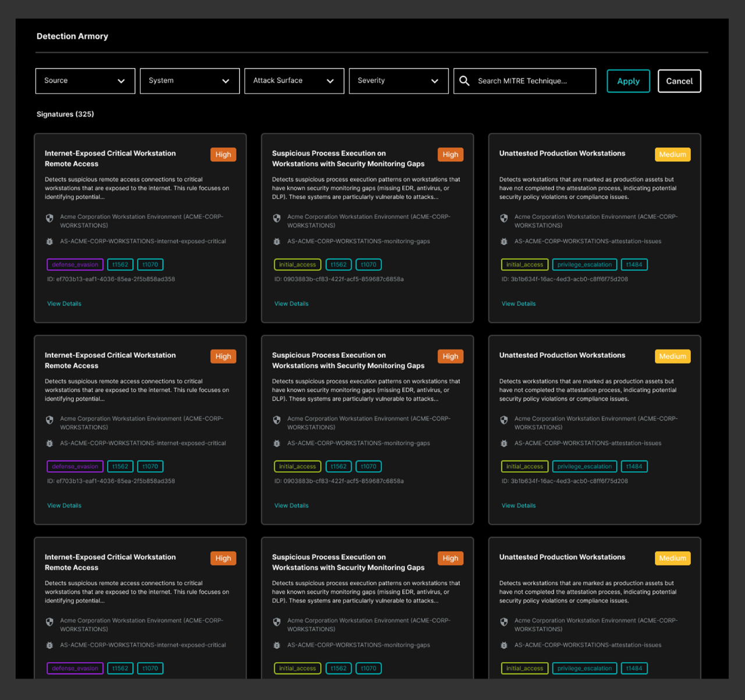This screenshot has width=745, height=700.
Task: Click the t1562 technique tag
Action: (120, 264)
